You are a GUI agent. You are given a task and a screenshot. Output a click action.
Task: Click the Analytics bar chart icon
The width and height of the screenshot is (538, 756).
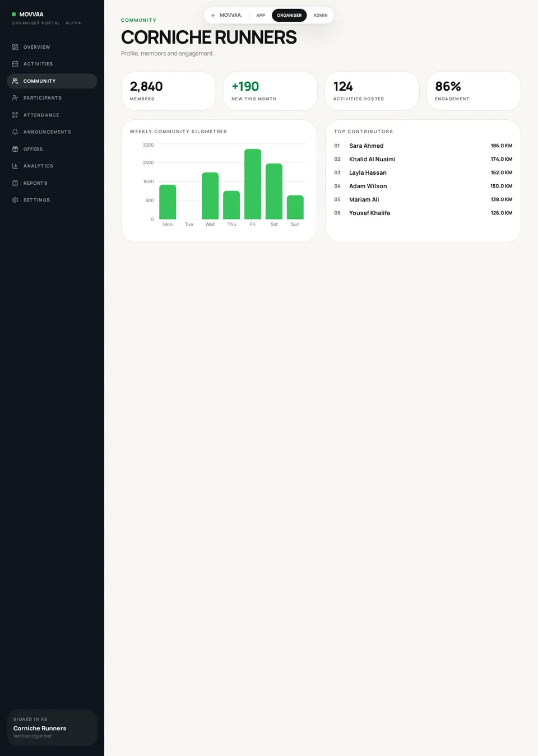tap(15, 166)
